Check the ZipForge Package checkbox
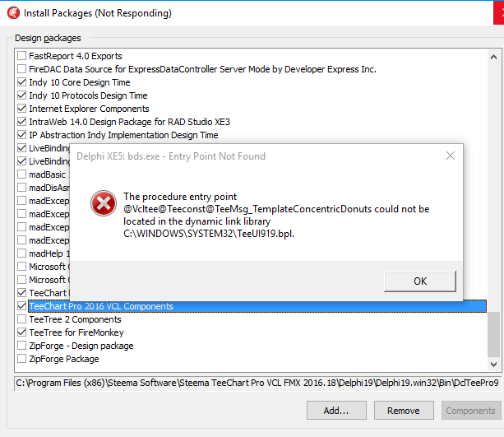This screenshot has height=437, width=504. [x=22, y=359]
